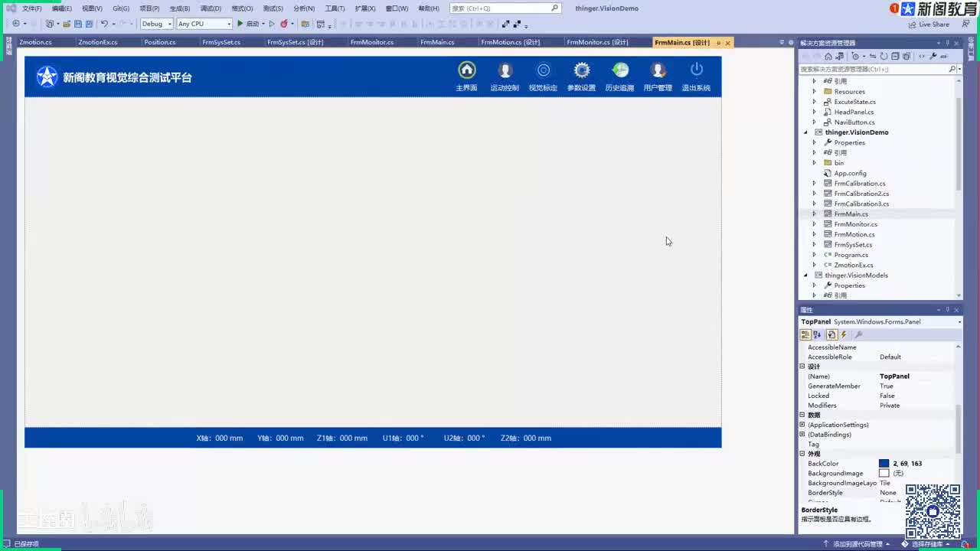Click the search magnifier in Solution Explorer
Screen dimensions: 980x551
953,69
